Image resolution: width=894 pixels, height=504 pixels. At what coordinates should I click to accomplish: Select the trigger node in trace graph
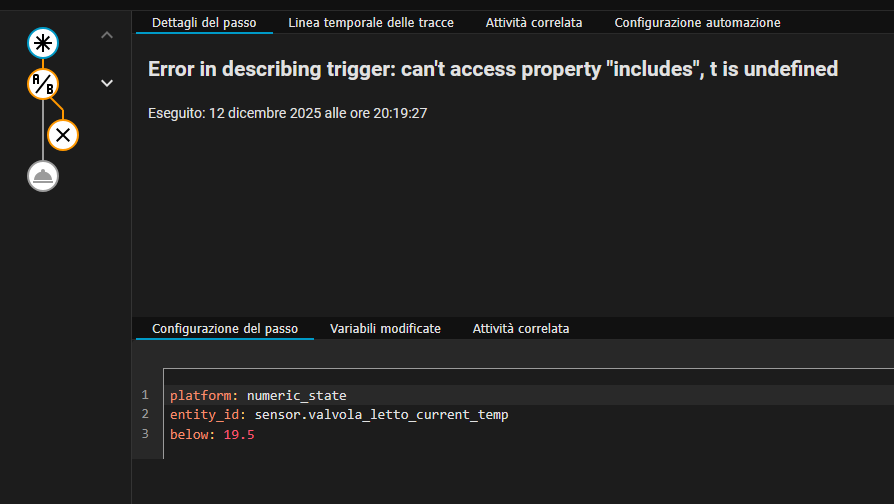pyautogui.click(x=43, y=43)
